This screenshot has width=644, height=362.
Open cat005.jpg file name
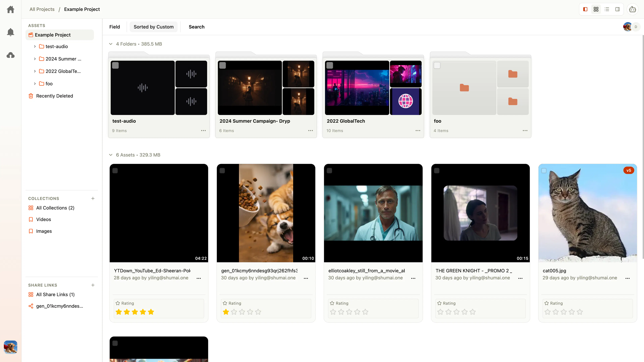pyautogui.click(x=554, y=270)
